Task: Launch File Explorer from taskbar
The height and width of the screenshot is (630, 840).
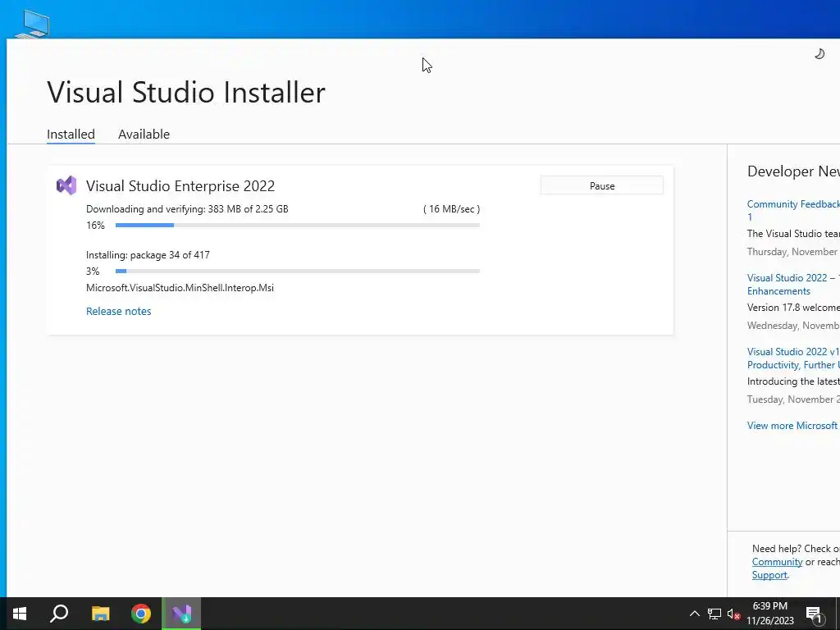Action: (100, 614)
